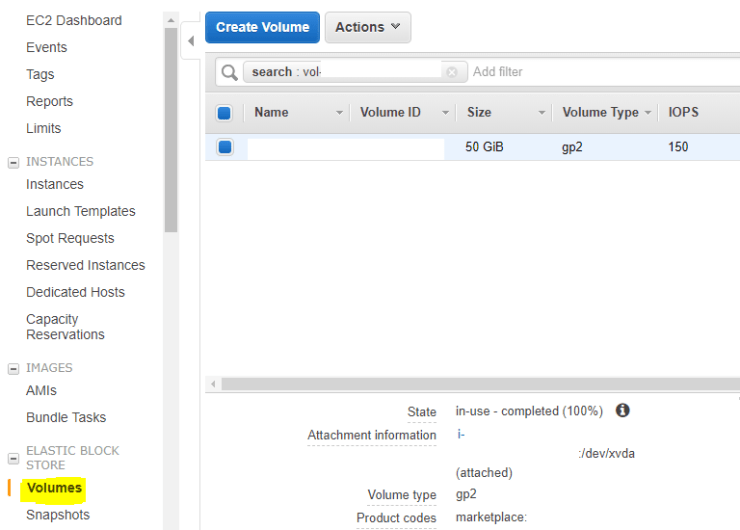Image resolution: width=740 pixels, height=530 pixels.
Task: Open Bundle Tasks
Action: 66,418
